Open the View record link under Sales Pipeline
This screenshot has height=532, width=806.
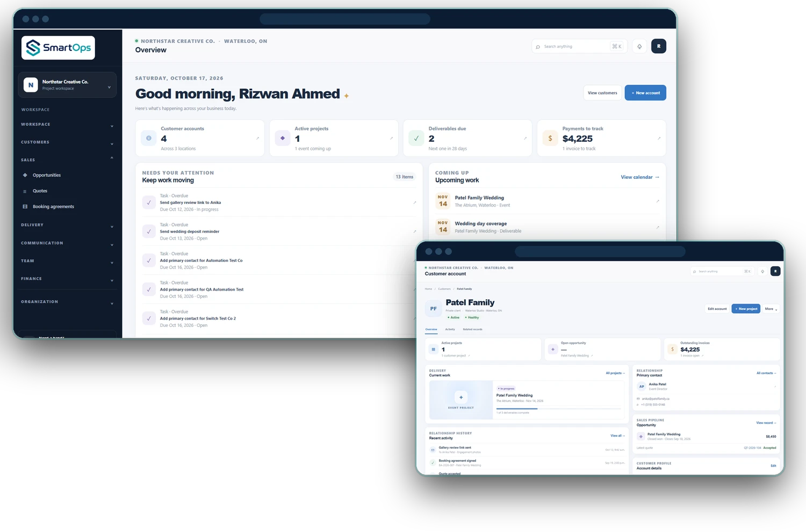pos(766,423)
